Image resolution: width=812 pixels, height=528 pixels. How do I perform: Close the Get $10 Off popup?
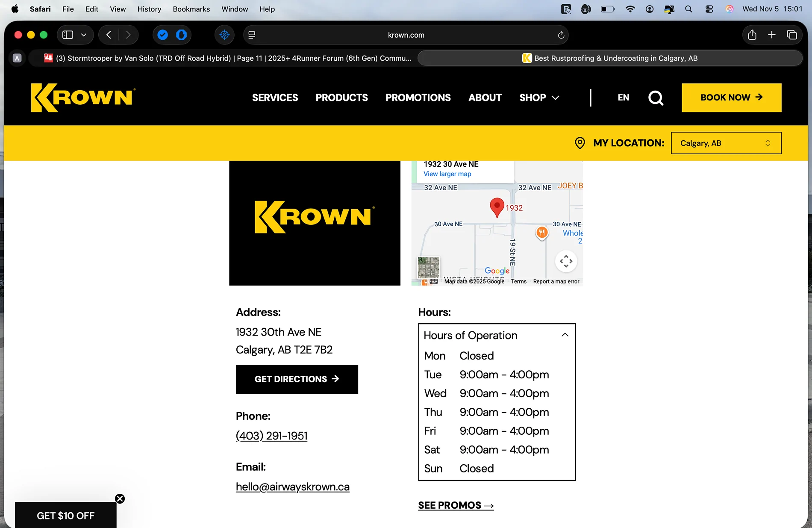coord(120,499)
